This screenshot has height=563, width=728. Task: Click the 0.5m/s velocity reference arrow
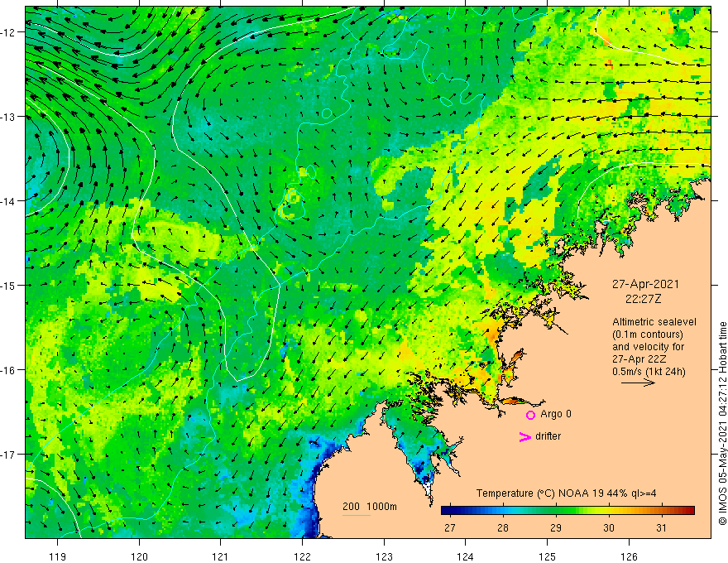(x=638, y=383)
